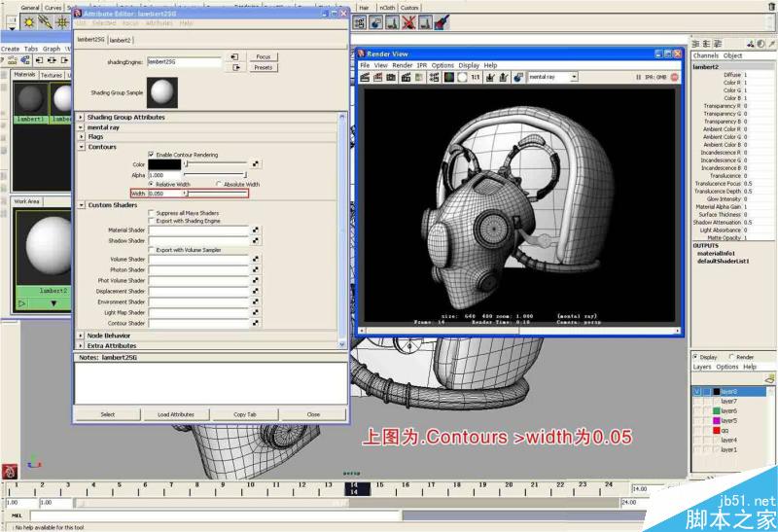Switch to the lambert2 tab

[121, 40]
